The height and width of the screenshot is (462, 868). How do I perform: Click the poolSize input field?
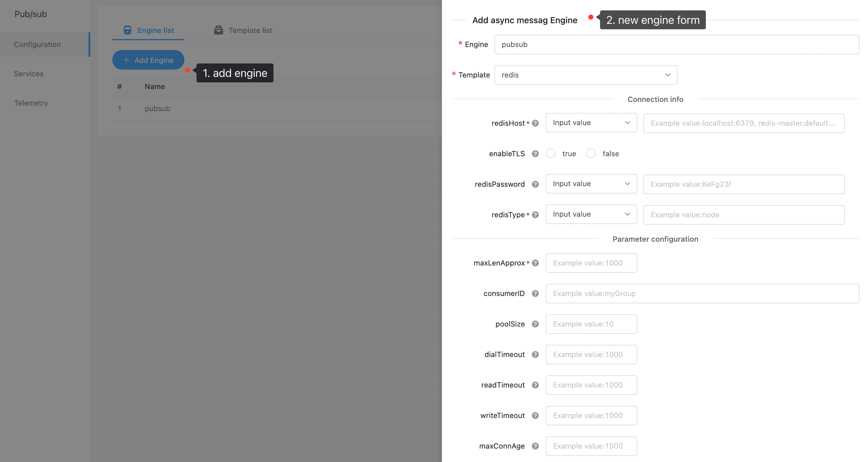pos(591,324)
